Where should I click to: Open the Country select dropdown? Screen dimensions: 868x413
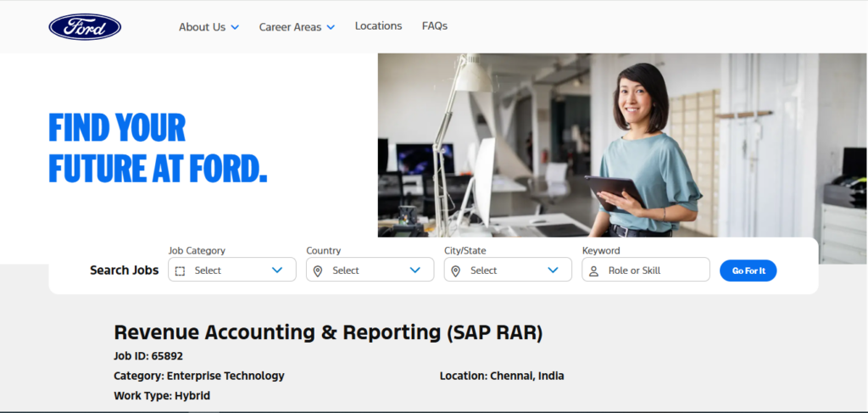[370, 270]
